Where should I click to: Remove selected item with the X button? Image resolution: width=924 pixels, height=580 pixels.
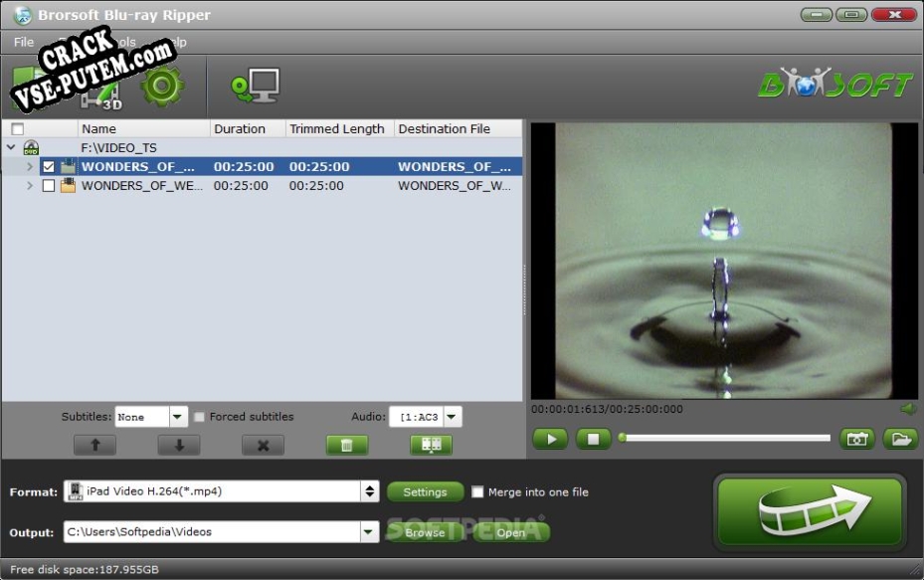[x=263, y=445]
